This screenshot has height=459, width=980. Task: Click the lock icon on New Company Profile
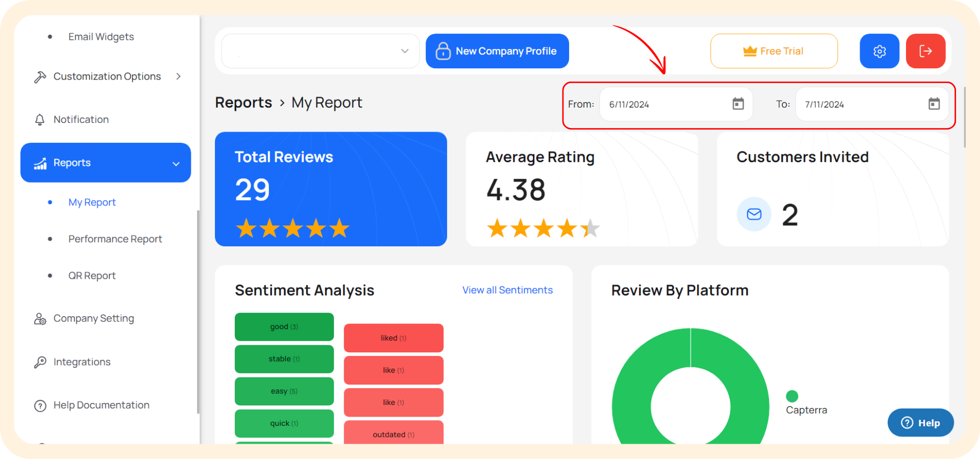(443, 51)
